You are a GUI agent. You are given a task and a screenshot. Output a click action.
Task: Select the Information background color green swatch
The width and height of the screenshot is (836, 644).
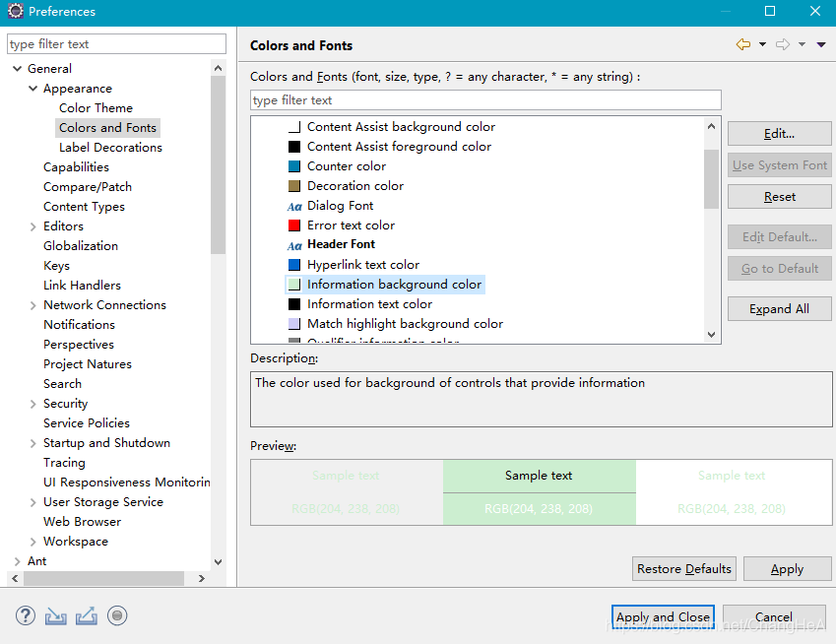[294, 285]
